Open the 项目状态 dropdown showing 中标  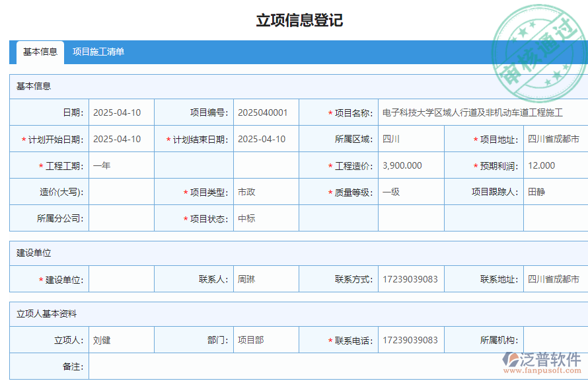264,218
